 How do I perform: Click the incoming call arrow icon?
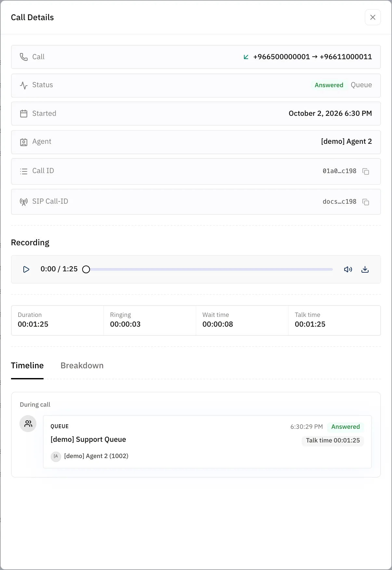coord(246,57)
